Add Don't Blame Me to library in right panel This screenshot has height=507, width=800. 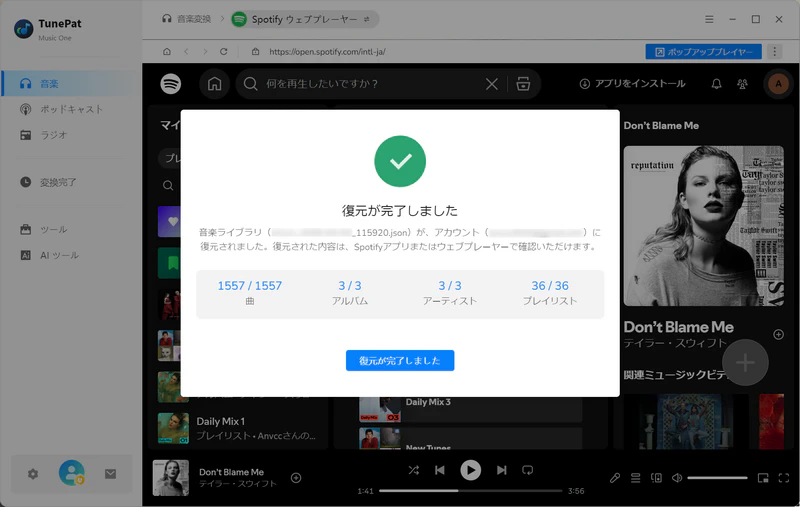[x=778, y=335]
